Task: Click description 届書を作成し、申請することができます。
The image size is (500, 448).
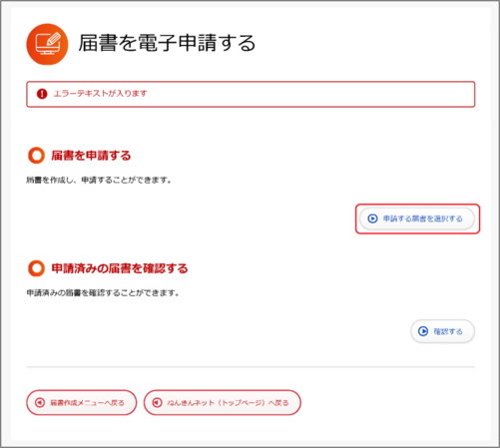Action: tap(99, 180)
